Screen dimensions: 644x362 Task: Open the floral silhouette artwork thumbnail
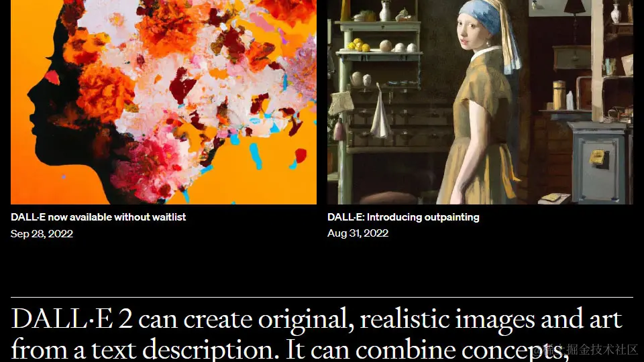click(164, 102)
